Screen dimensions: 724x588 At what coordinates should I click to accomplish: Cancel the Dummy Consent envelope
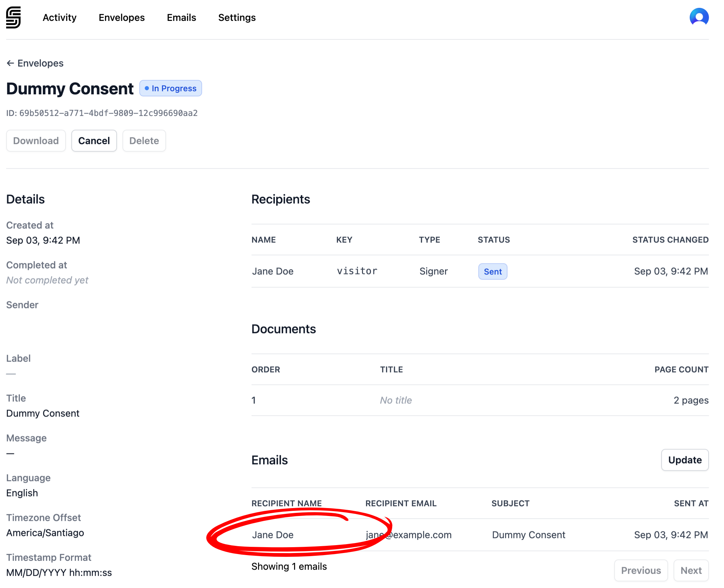[x=94, y=141]
